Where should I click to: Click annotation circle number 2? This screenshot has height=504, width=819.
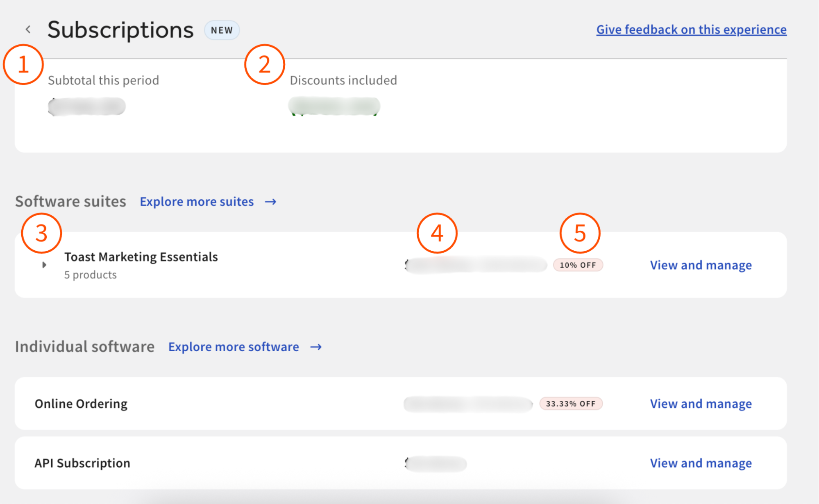tap(265, 65)
